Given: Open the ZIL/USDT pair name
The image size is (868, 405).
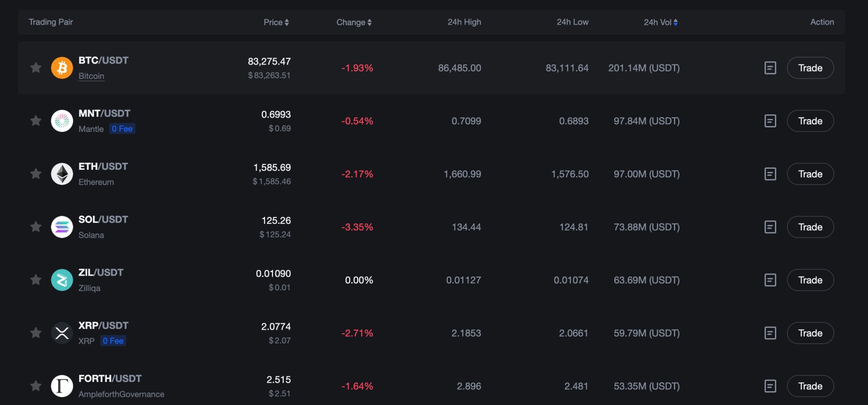Looking at the screenshot, I should coord(101,273).
